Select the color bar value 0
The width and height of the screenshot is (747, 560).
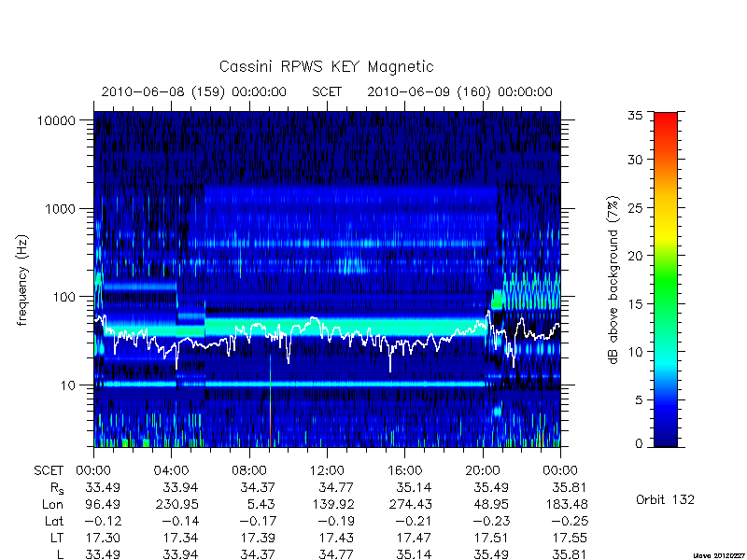point(639,444)
